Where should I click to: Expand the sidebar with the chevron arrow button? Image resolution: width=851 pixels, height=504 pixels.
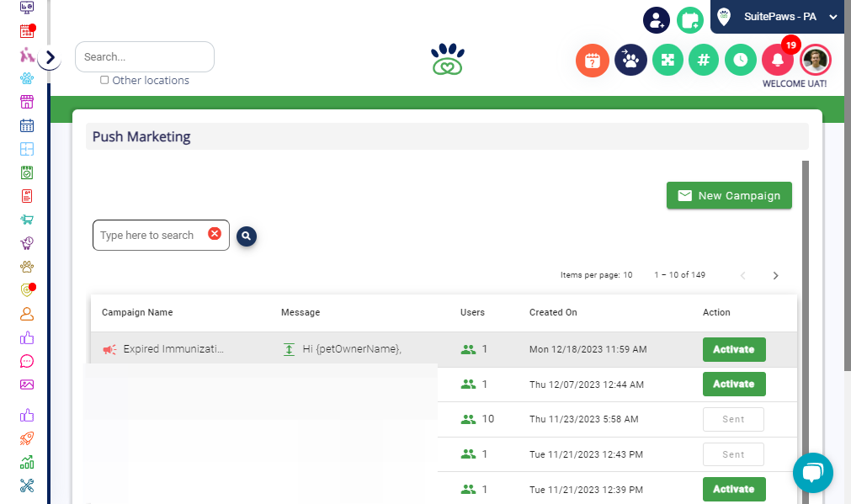(x=50, y=57)
